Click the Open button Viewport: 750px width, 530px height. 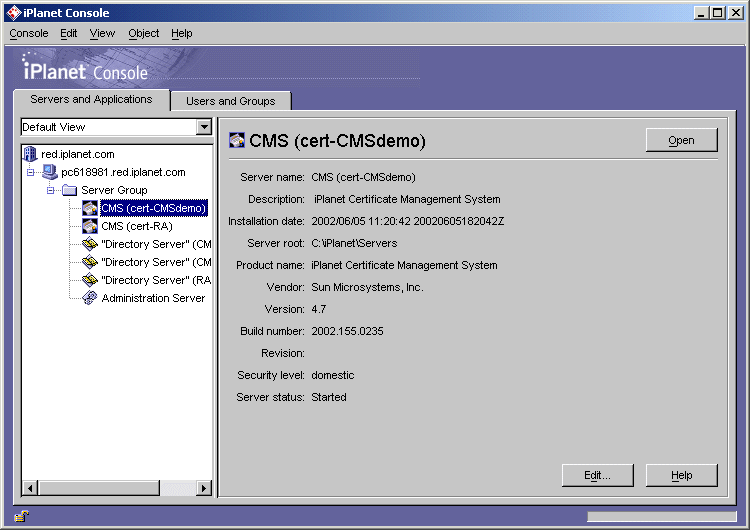point(682,140)
